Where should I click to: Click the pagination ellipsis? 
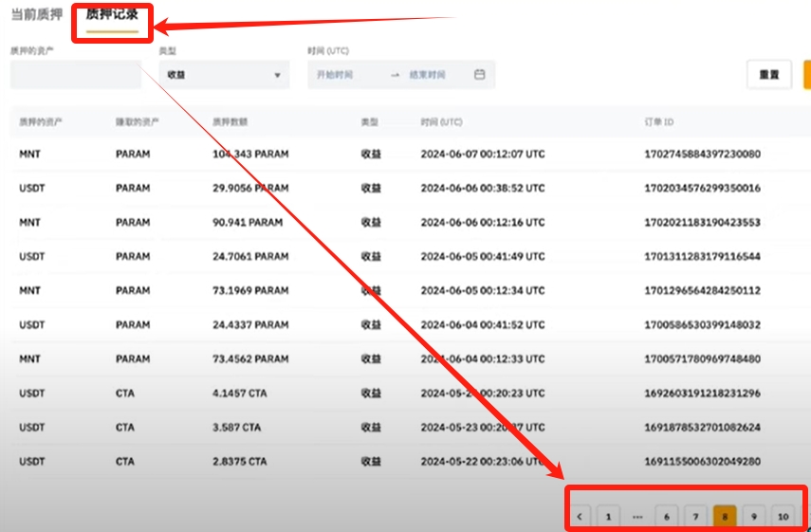(x=637, y=517)
